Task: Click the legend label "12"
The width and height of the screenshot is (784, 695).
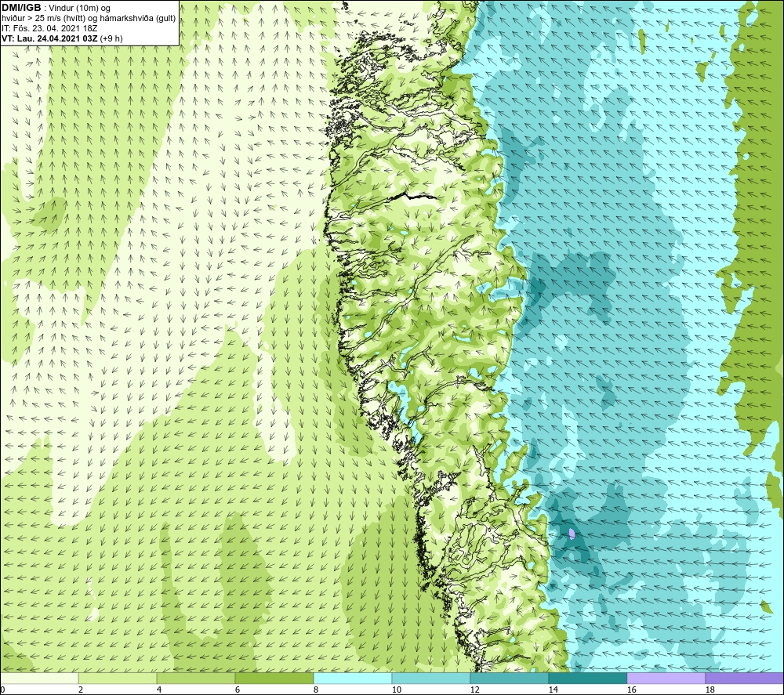Action: click(474, 690)
